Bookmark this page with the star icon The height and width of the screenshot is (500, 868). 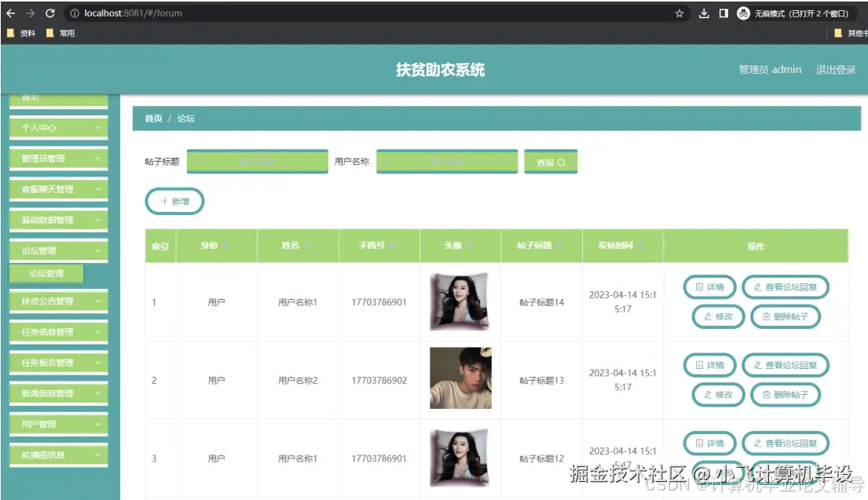click(x=679, y=13)
